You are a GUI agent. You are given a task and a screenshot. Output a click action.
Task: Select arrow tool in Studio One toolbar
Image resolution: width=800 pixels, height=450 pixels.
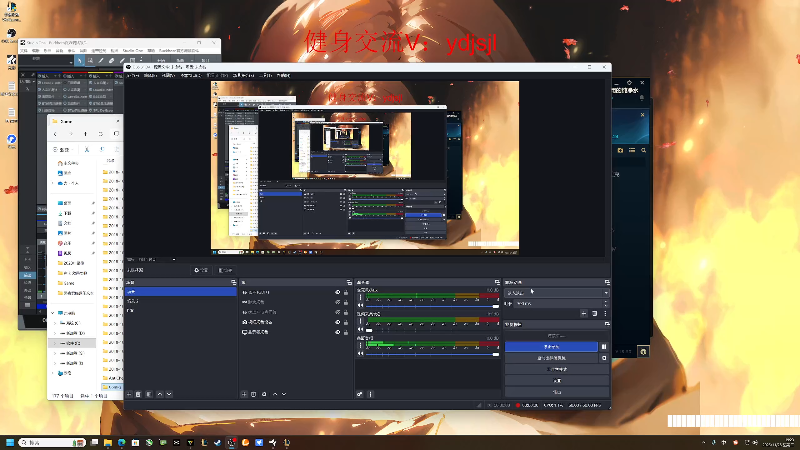click(x=80, y=61)
